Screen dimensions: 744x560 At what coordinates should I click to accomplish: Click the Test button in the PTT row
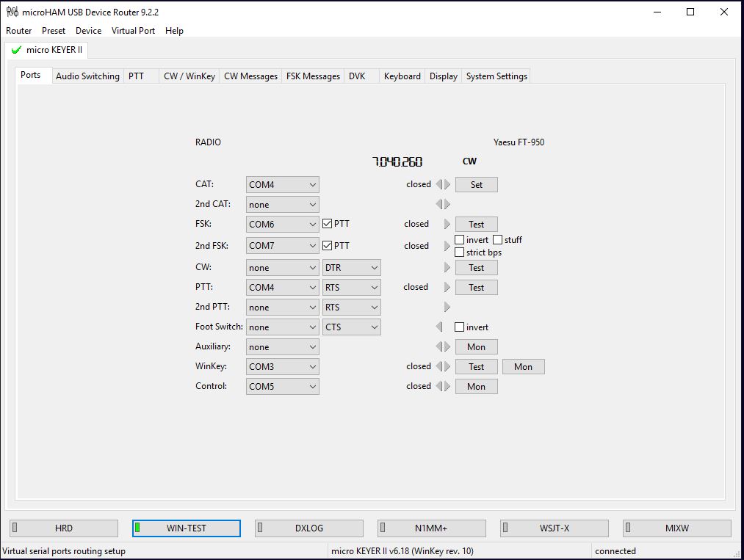click(477, 288)
